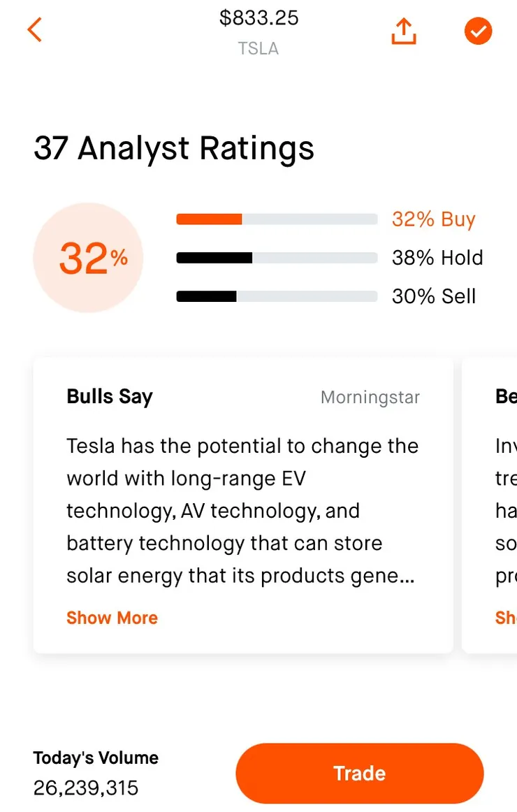Select the 32% Buy label

pos(433,219)
